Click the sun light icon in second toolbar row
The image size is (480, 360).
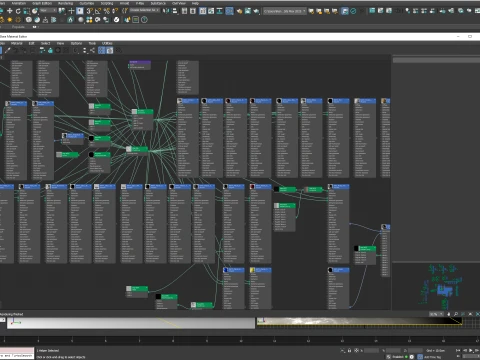(10, 20)
